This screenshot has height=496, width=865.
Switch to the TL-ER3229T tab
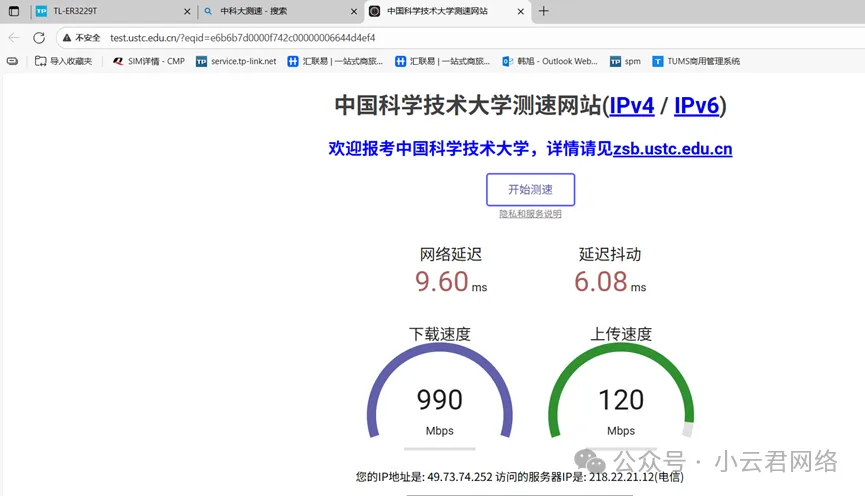point(100,11)
